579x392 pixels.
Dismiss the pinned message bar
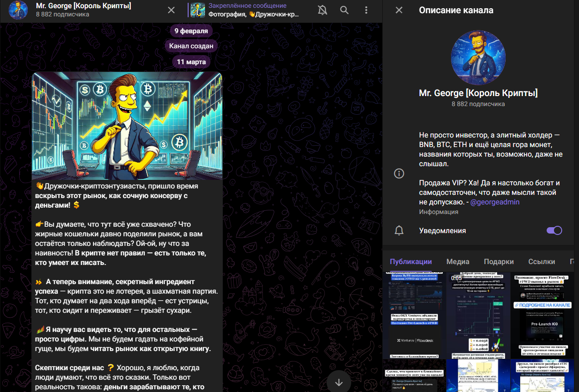click(171, 10)
